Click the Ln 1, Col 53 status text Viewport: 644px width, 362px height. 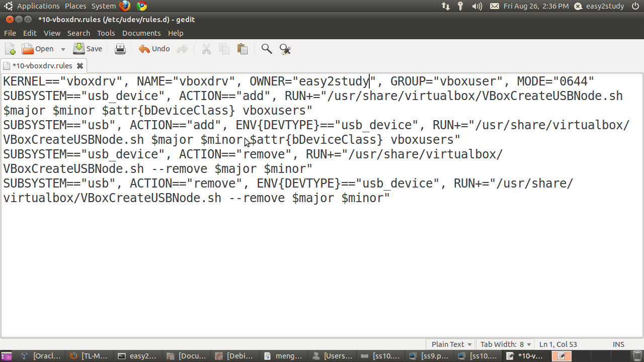[558, 344]
